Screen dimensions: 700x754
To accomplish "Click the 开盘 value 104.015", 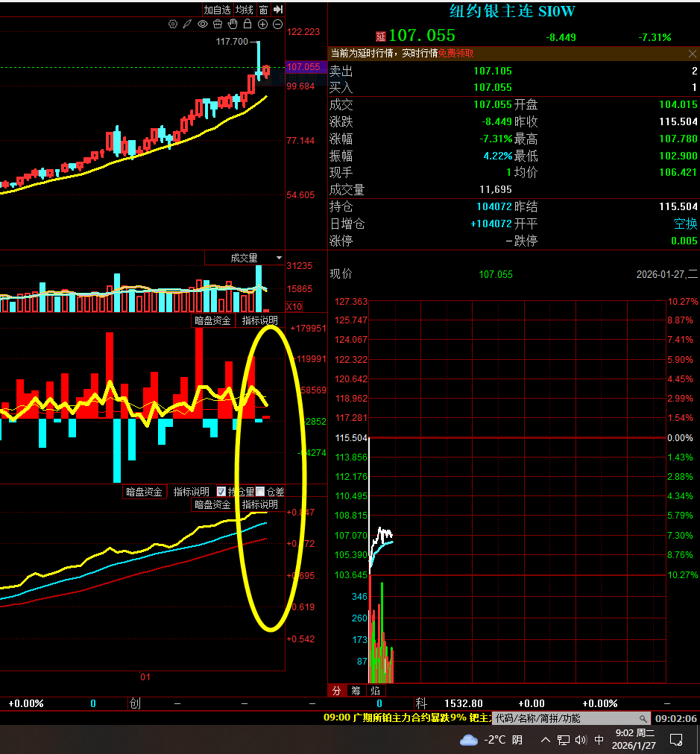I will pos(678,104).
